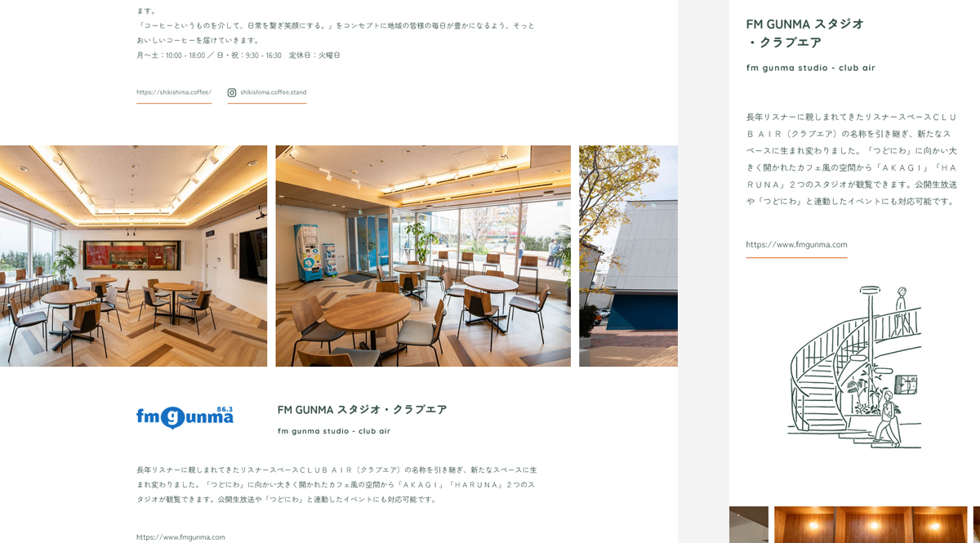The height and width of the screenshot is (543, 980).
Task: Open the fmgunma.com link at bottom left
Action: (180, 537)
